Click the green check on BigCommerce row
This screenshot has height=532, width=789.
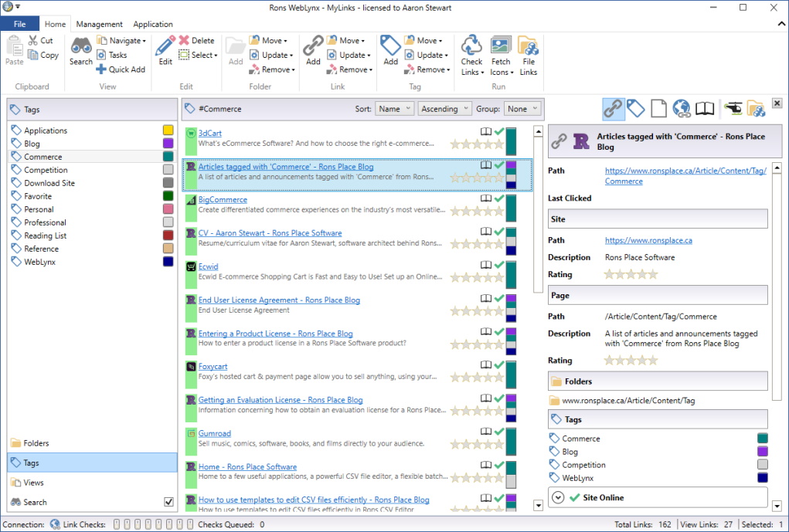(x=499, y=198)
